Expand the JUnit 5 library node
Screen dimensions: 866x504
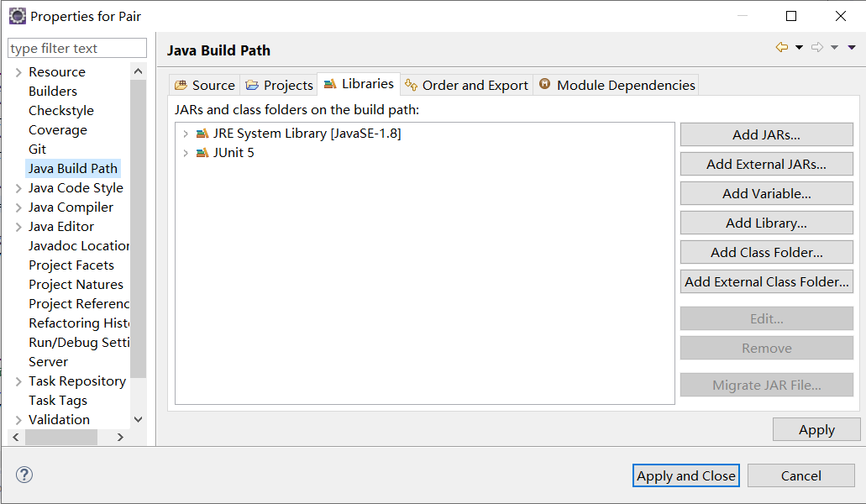click(x=186, y=153)
